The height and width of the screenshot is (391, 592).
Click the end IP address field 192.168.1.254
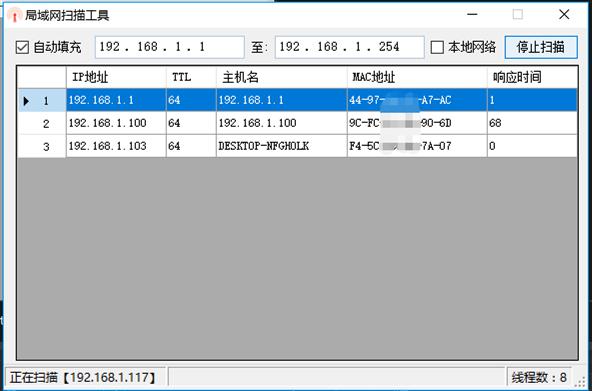pyautogui.click(x=350, y=47)
